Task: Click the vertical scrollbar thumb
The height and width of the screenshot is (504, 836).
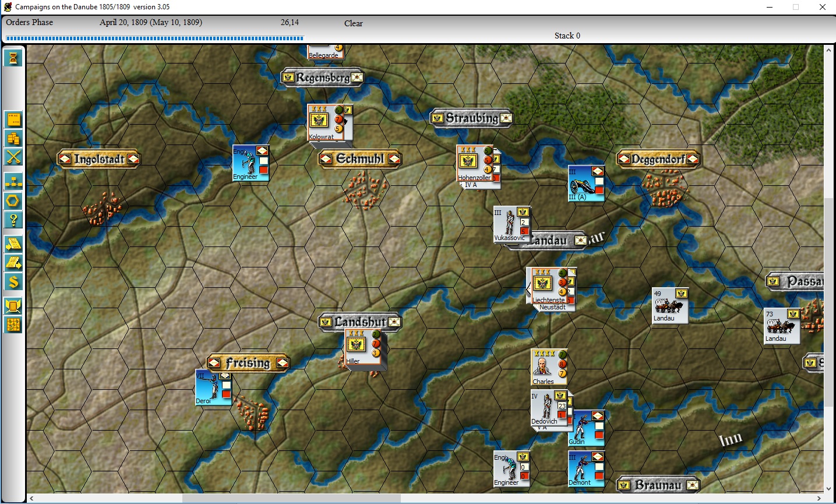Action: click(829, 302)
